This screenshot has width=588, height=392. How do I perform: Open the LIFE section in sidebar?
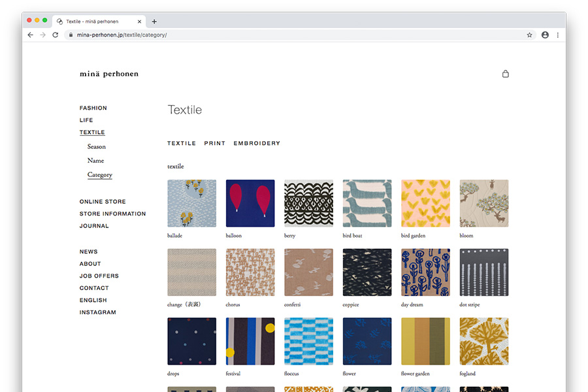86,120
